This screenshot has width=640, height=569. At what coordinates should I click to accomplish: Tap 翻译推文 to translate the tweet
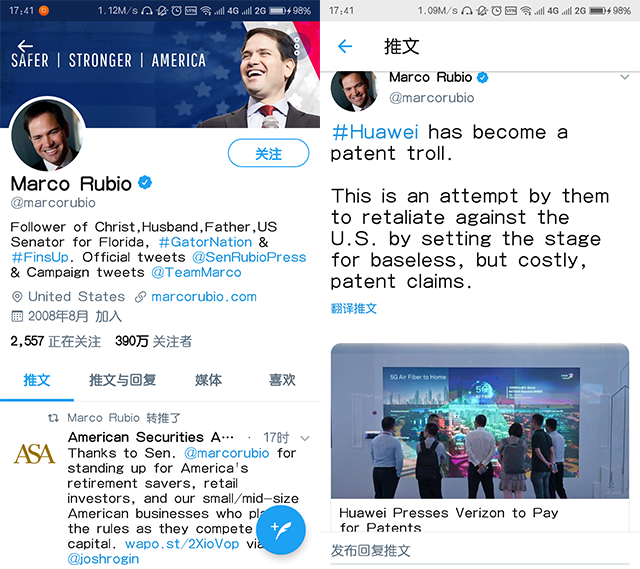(353, 308)
